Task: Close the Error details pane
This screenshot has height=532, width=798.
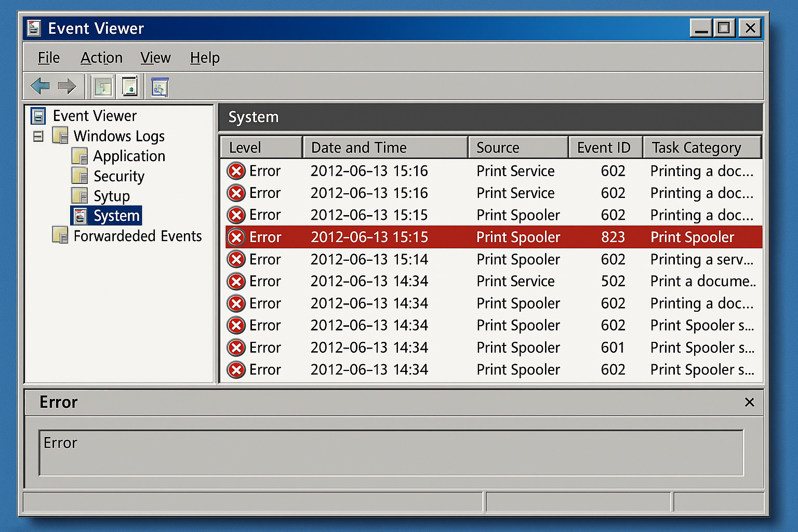Action: (x=750, y=402)
